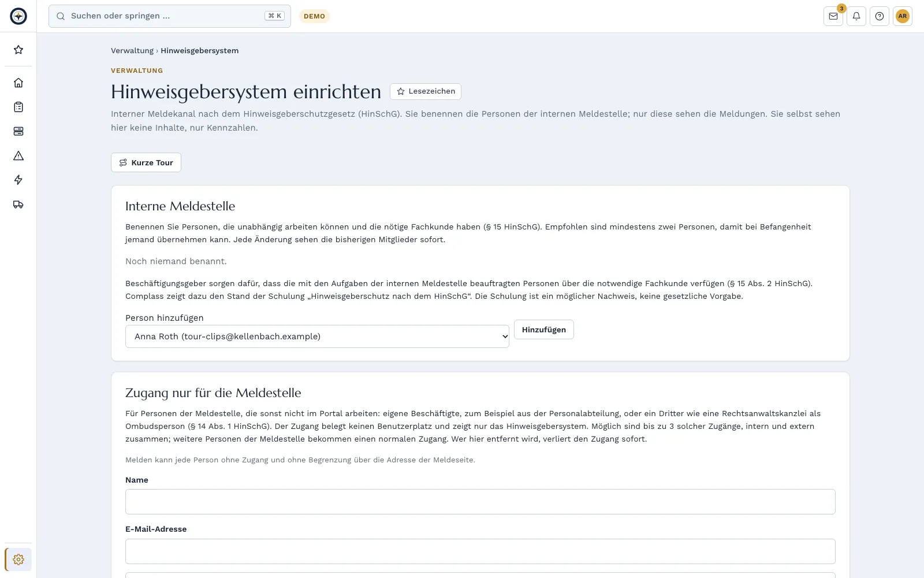The image size is (924, 578).
Task: Click heading Zugang nur für die Meldestelle
Action: tap(213, 393)
